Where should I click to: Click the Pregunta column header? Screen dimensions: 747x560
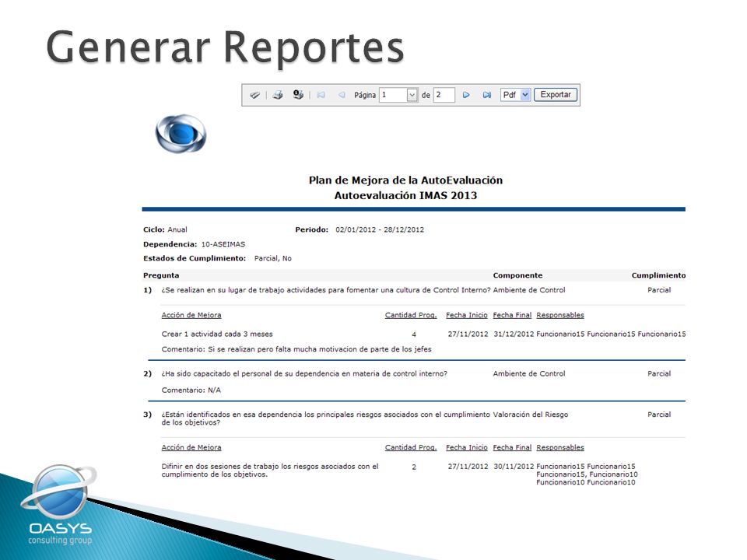pyautogui.click(x=161, y=275)
